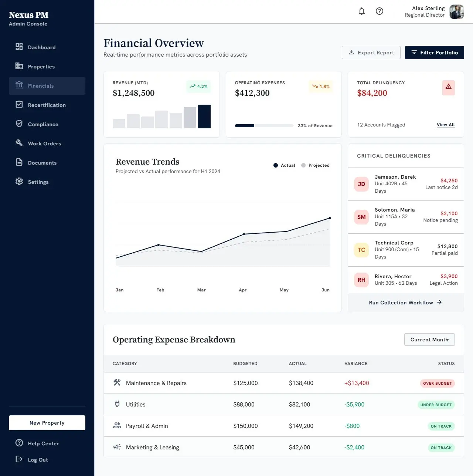Click the Documents file icon

(19, 162)
